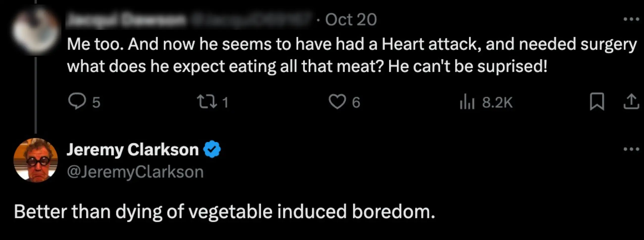
Task: Bookmark the Oct 20 tweet
Action: (597, 101)
